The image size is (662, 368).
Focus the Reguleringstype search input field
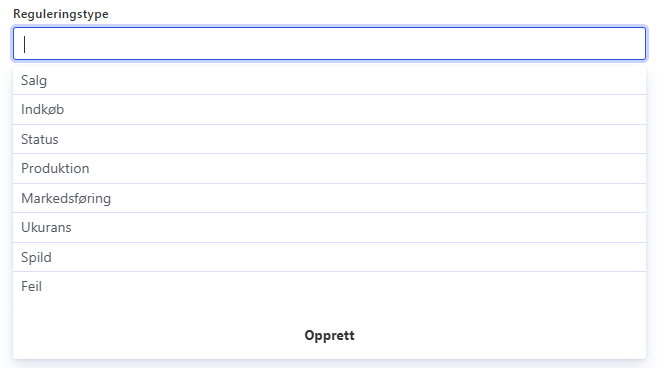tap(329, 43)
